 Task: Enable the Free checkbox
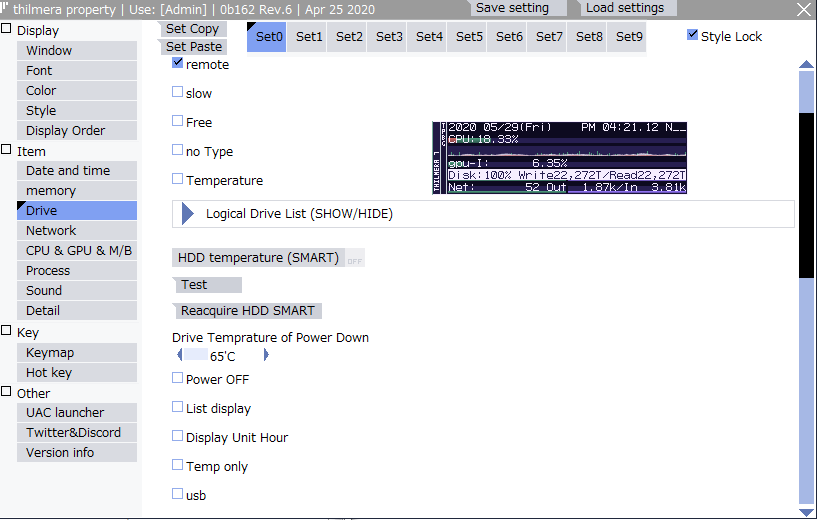tap(178, 121)
